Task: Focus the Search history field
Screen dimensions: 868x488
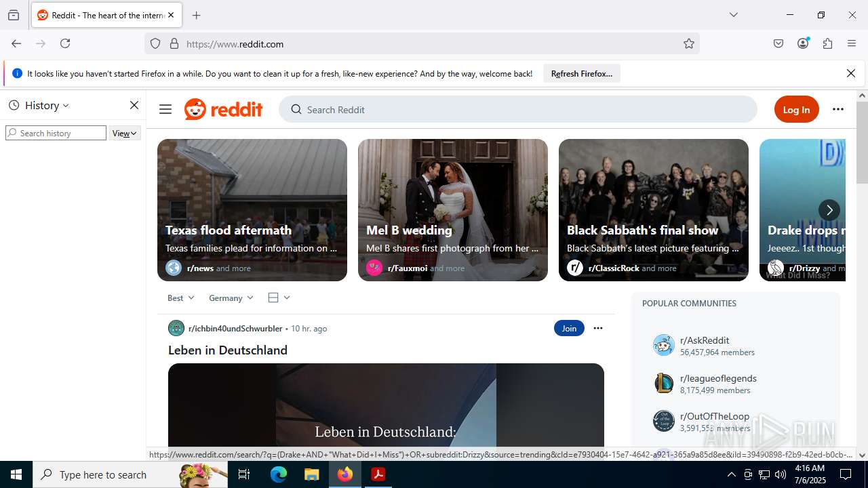Action: 56,133
